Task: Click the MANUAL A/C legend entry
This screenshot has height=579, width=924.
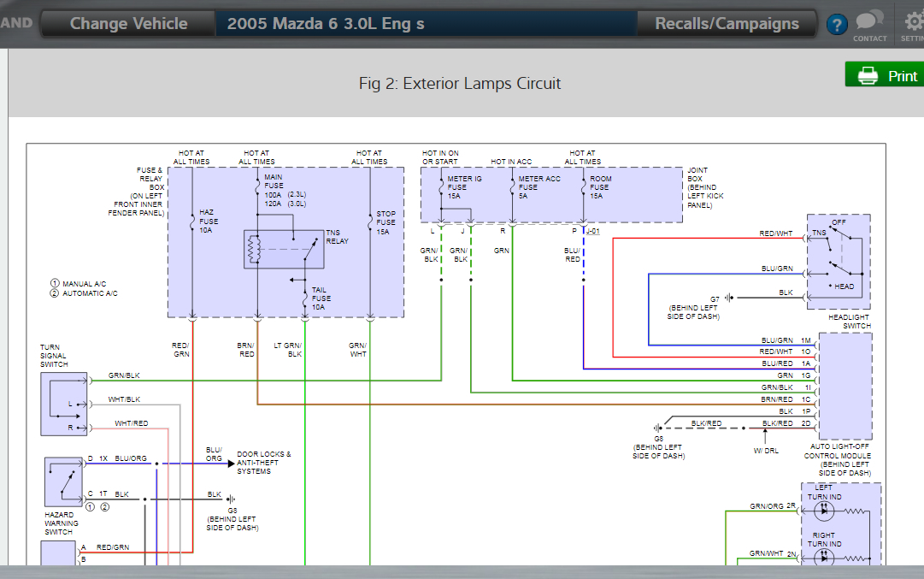Action: click(x=79, y=284)
